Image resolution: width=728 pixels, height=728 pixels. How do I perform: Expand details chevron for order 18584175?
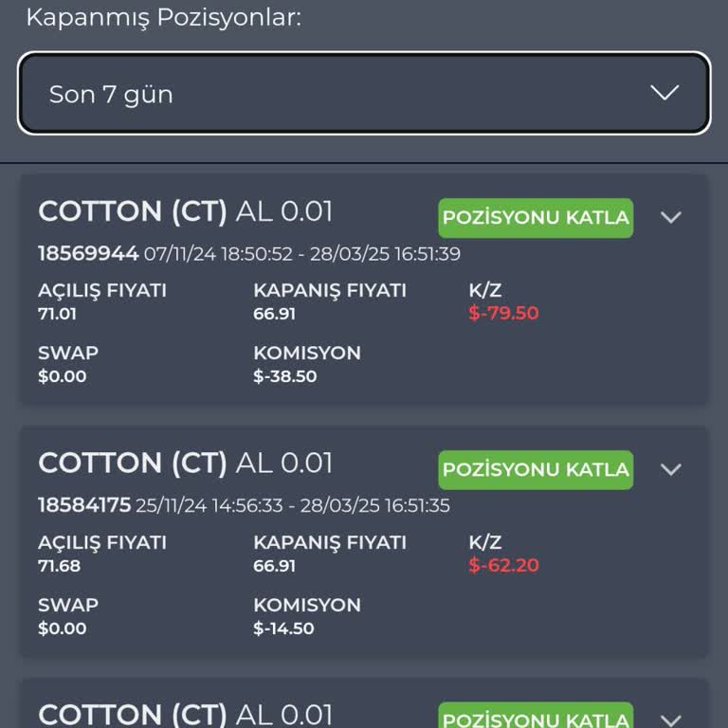(671, 469)
